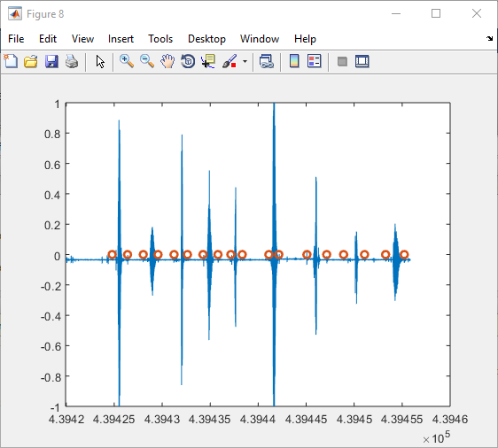
Task: Show plot tools and dock figure
Action: pos(362,61)
